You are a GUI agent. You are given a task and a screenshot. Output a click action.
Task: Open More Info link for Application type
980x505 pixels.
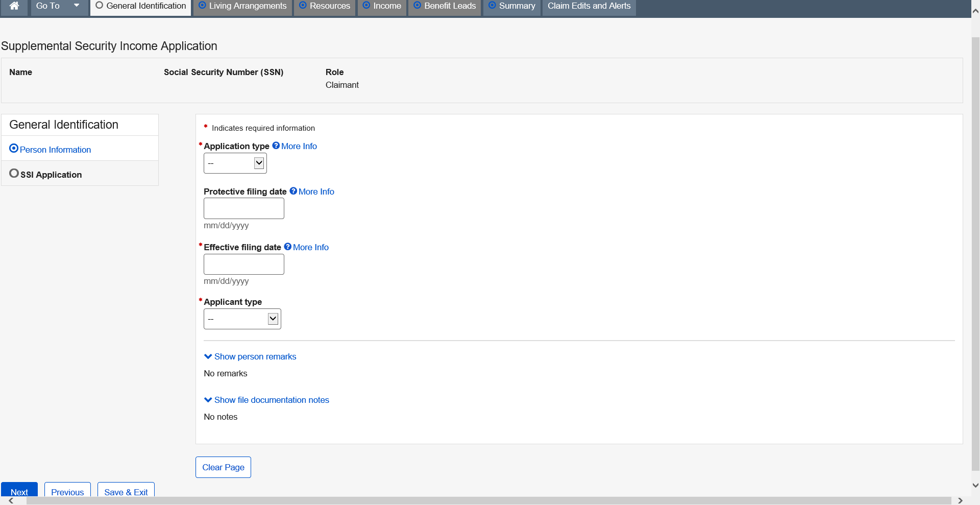tap(299, 146)
